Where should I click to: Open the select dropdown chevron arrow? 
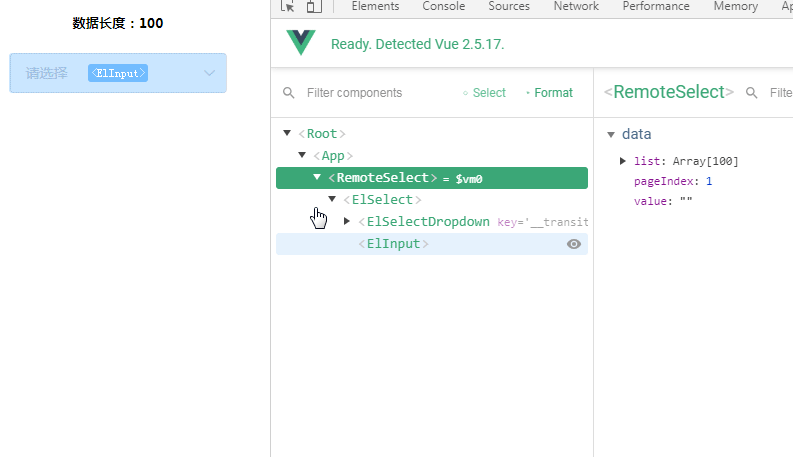pos(209,73)
